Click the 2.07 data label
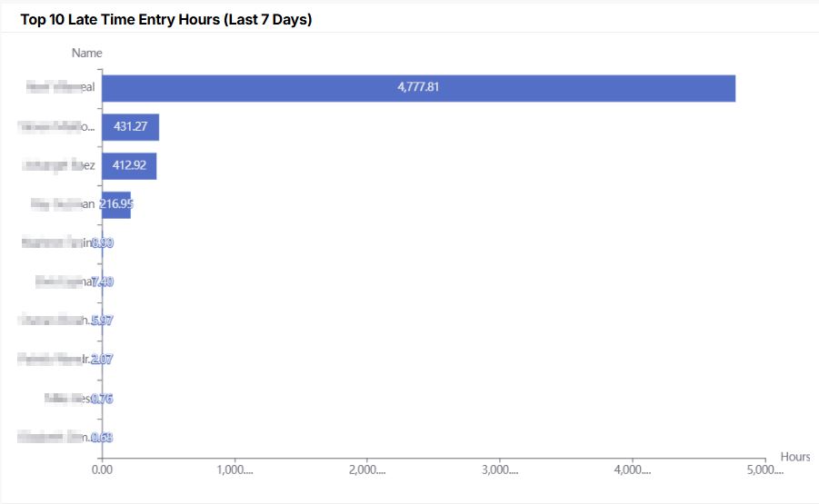 (102, 359)
